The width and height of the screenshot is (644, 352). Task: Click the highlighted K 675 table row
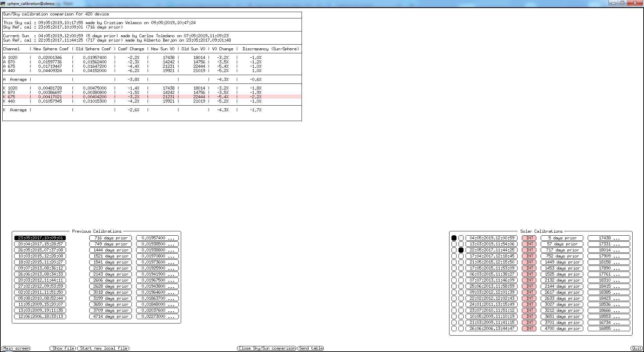152,97
